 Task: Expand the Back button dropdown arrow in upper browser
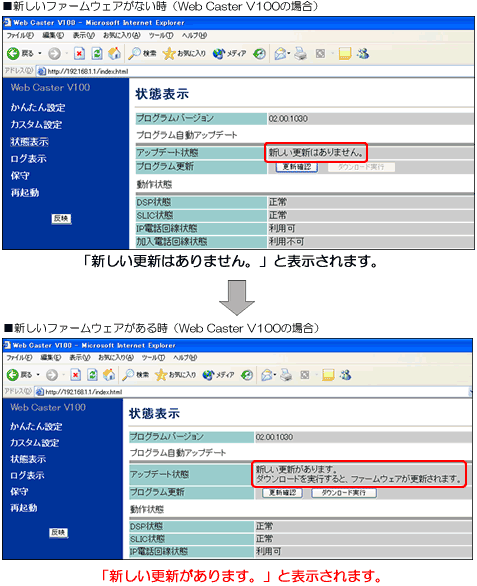click(x=40, y=53)
